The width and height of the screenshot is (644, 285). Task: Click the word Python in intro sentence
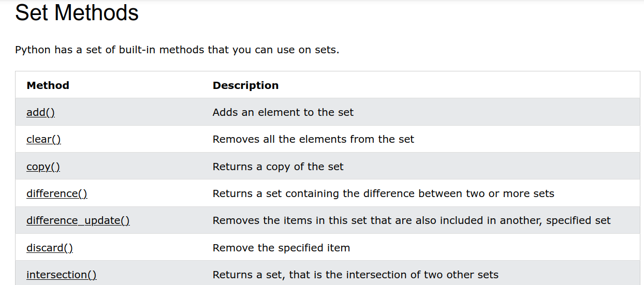[x=33, y=50]
